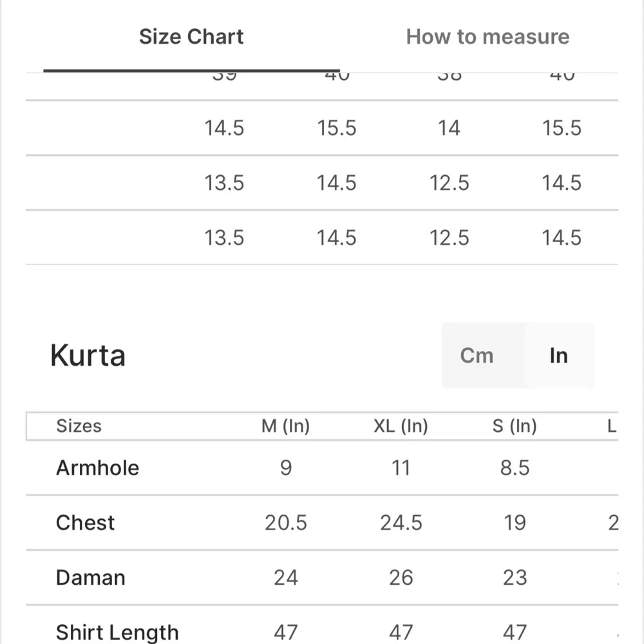
Task: Select the Daman value 26 for XL
Action: click(401, 578)
